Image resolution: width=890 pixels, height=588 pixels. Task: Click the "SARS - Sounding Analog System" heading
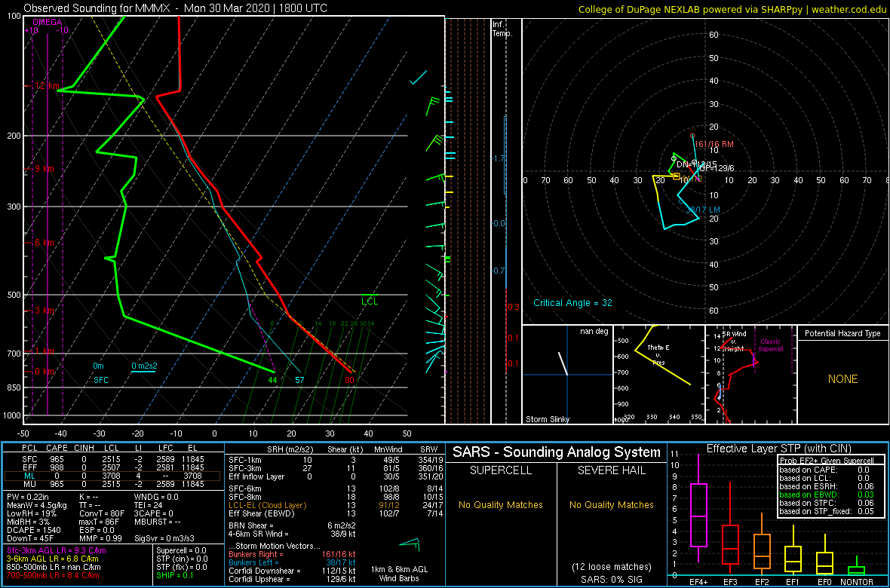(557, 453)
